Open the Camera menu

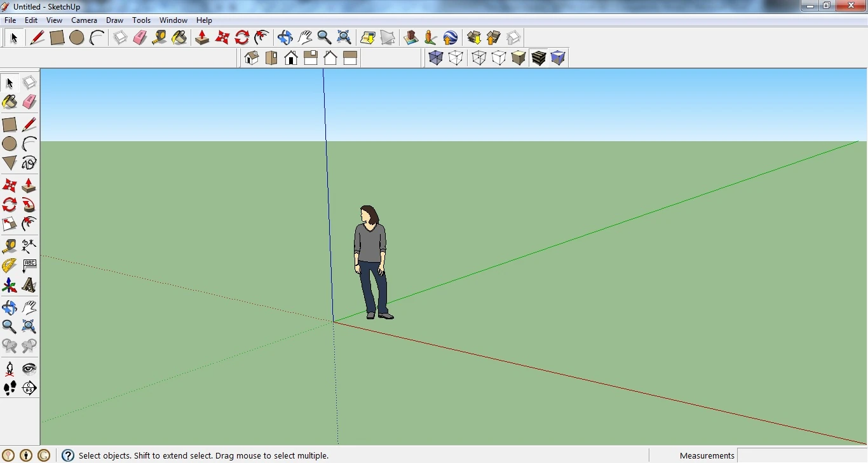[x=84, y=20]
